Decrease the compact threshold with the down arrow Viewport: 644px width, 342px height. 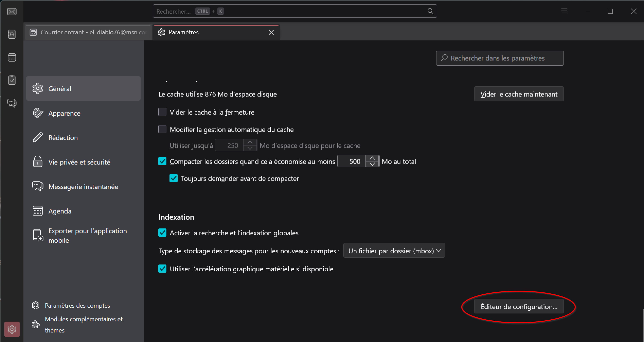pyautogui.click(x=372, y=164)
